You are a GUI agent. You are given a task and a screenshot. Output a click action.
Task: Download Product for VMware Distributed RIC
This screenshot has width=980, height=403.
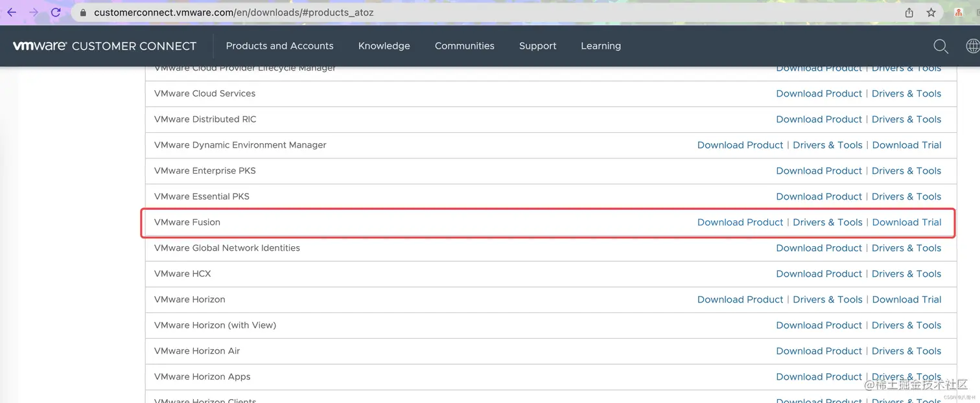coord(819,119)
